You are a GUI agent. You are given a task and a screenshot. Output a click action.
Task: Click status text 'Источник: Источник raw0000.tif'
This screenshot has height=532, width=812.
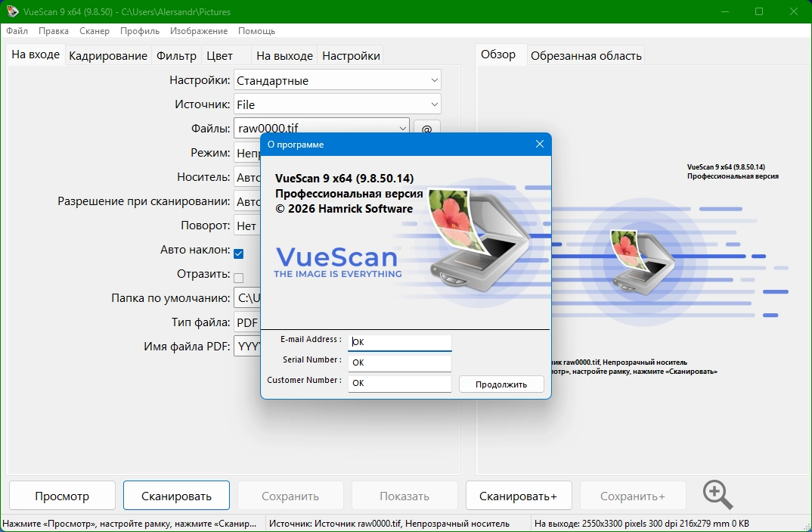[x=389, y=524]
